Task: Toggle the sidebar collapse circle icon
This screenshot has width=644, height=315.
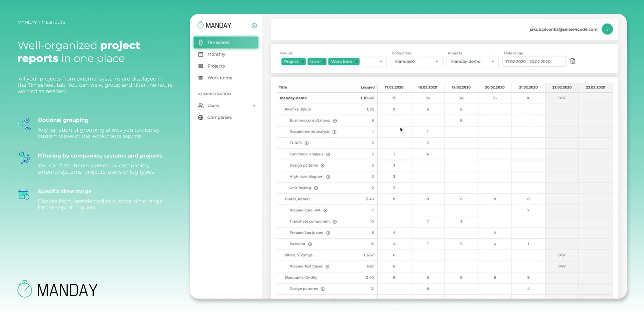Action: [x=254, y=26]
